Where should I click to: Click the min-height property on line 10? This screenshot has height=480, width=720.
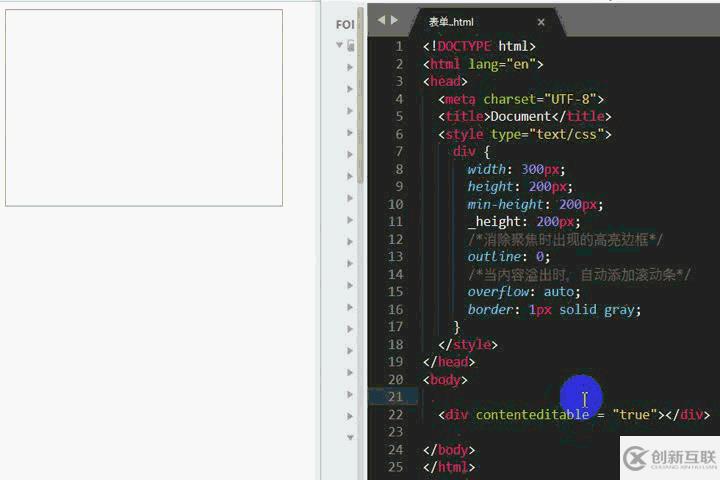tap(506, 204)
